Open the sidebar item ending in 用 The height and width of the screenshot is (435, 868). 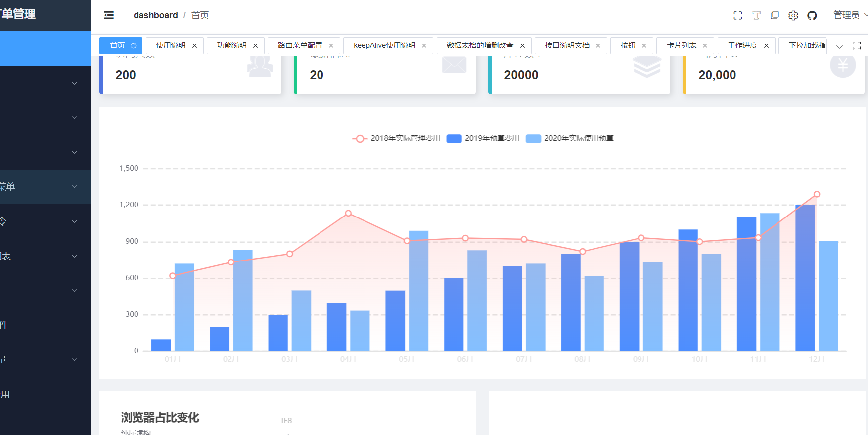tap(45, 394)
